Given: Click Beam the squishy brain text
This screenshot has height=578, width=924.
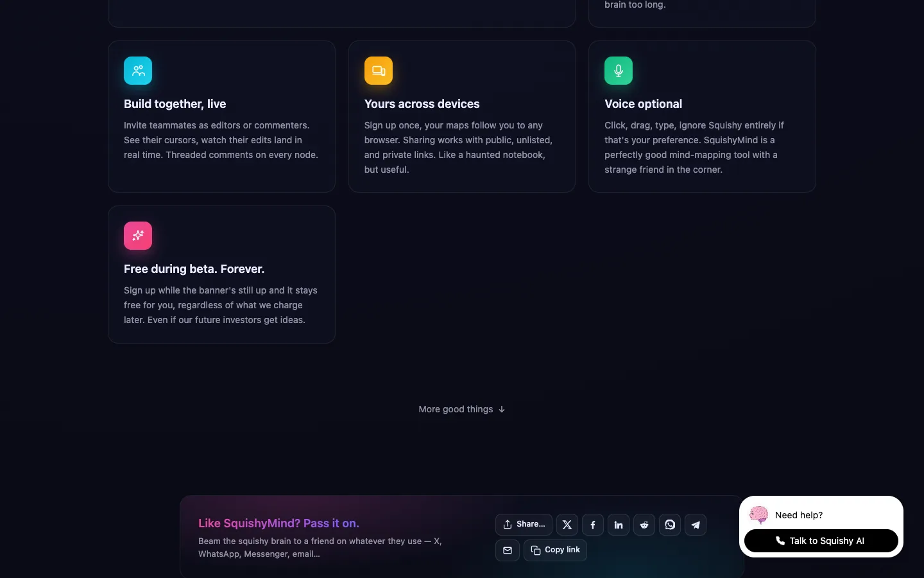Looking at the screenshot, I should [320, 547].
